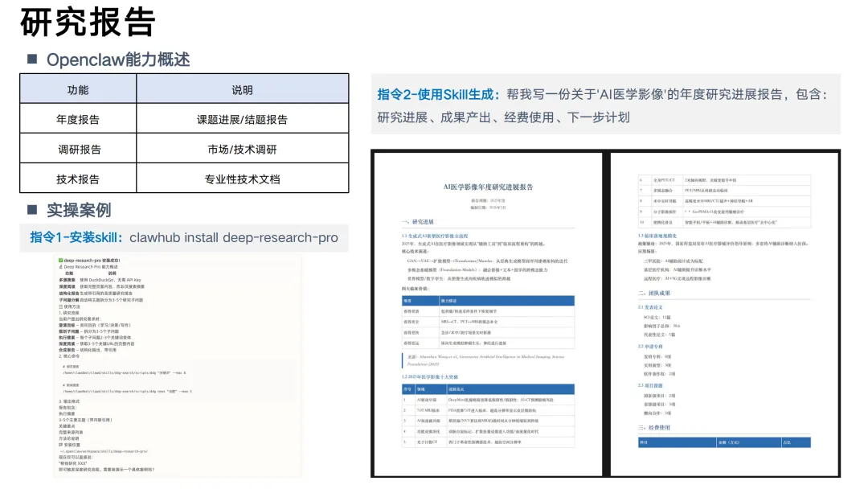Viewport: 868px width, 489px height.
Task: Click subsection heading 2.1 发表论文
Action: pyautogui.click(x=650, y=306)
